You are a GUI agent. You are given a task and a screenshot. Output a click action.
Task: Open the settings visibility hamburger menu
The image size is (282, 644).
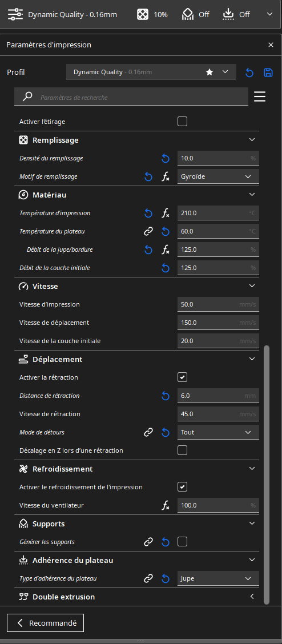[x=259, y=96]
